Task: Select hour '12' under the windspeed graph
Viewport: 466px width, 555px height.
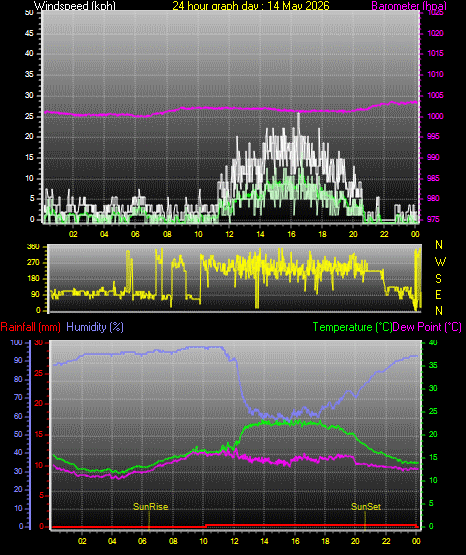Action: [229, 234]
